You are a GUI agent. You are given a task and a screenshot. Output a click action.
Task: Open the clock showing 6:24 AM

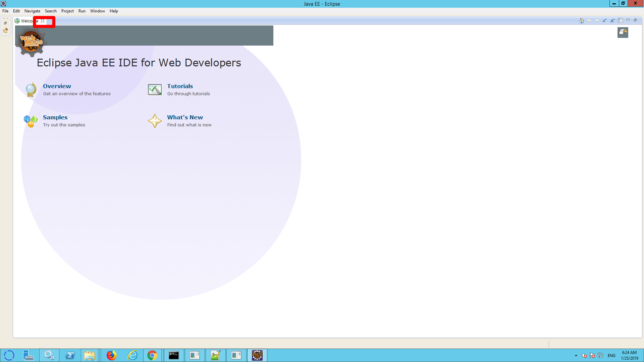(629, 355)
